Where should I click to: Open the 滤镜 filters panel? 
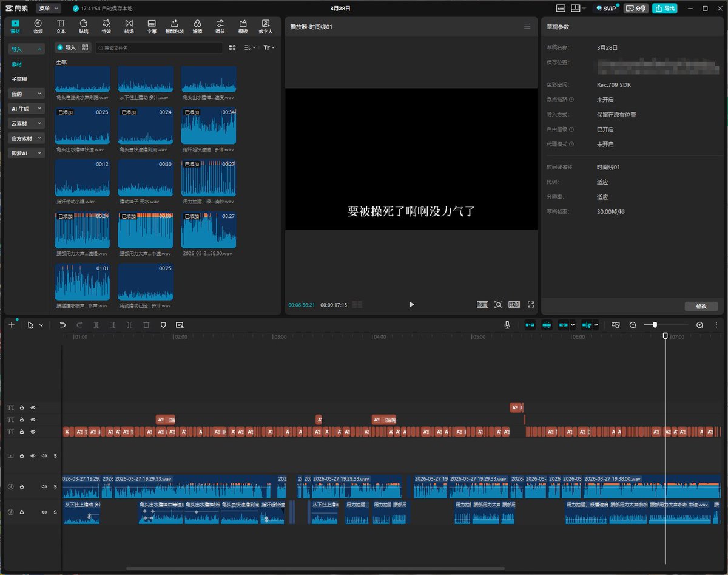[x=197, y=26]
